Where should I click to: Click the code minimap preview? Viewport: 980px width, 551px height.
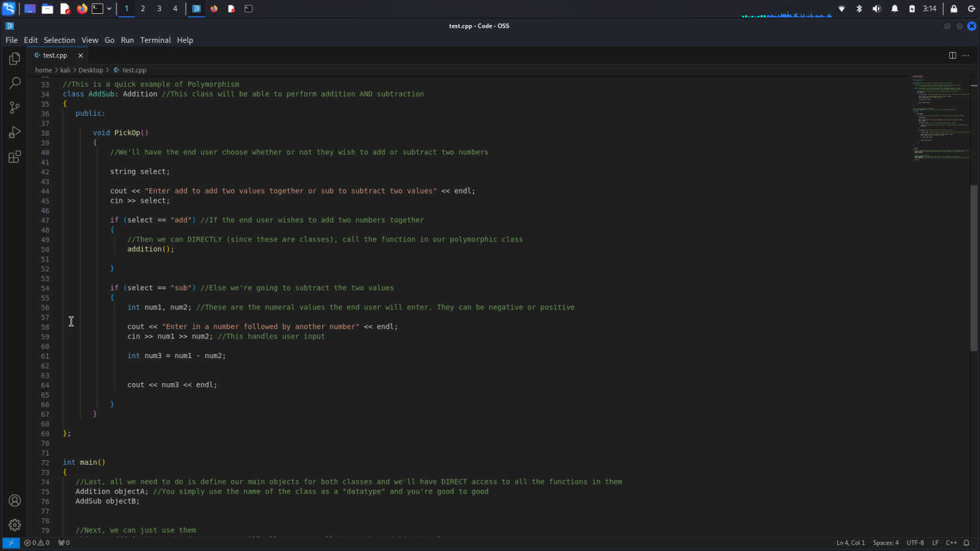coord(941,118)
